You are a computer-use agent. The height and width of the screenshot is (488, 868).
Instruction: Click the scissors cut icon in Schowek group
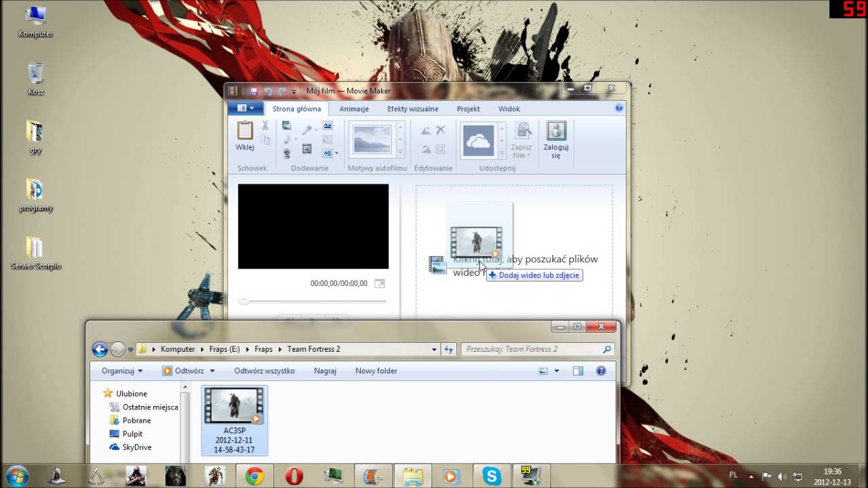[265, 125]
